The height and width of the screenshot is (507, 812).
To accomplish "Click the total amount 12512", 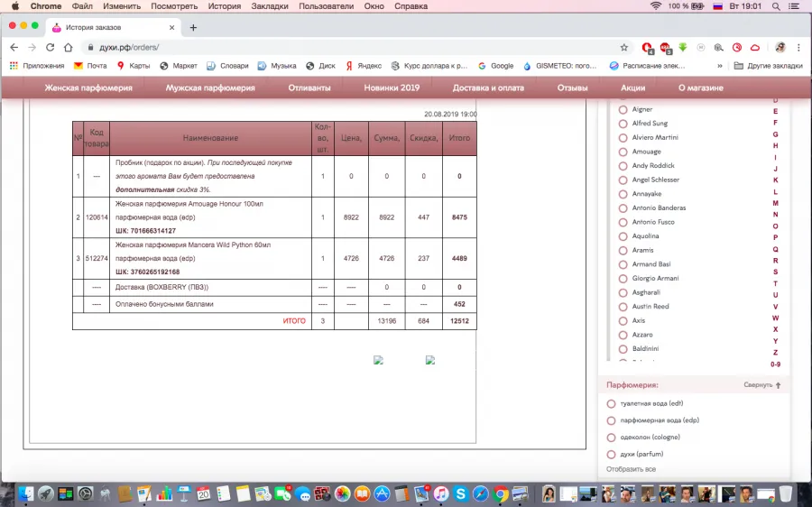I will click(x=459, y=321).
